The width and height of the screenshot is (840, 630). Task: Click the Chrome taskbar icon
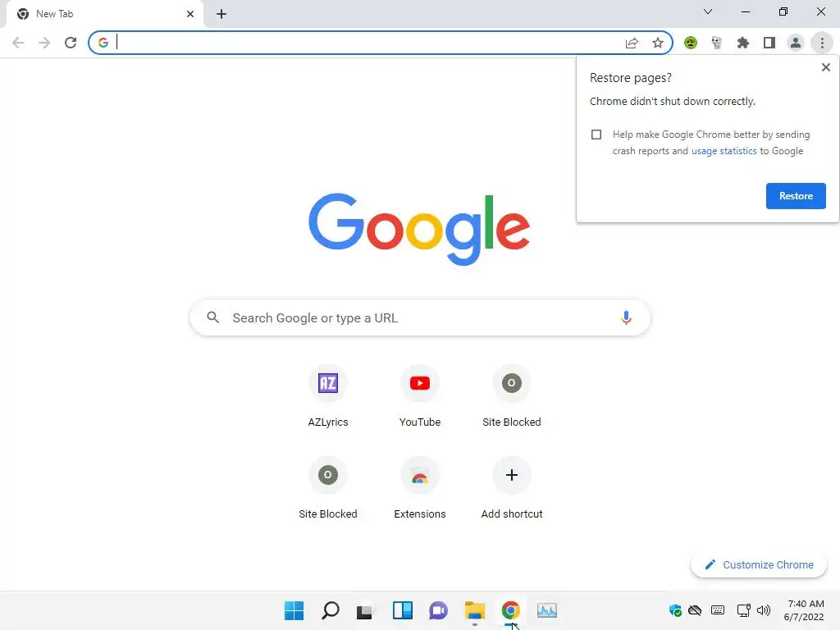tap(510, 610)
